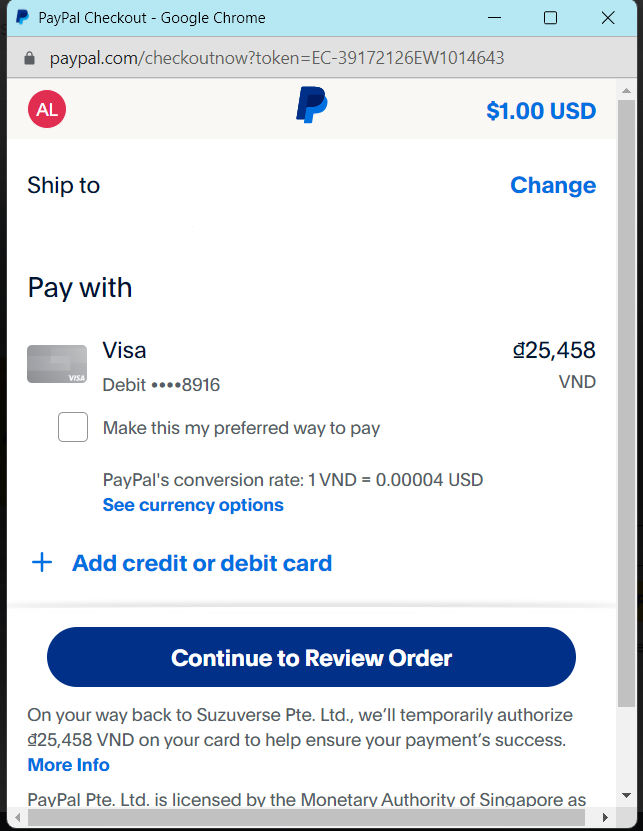Click Add credit or debit card
This screenshot has height=831, width=643.
pos(201,563)
